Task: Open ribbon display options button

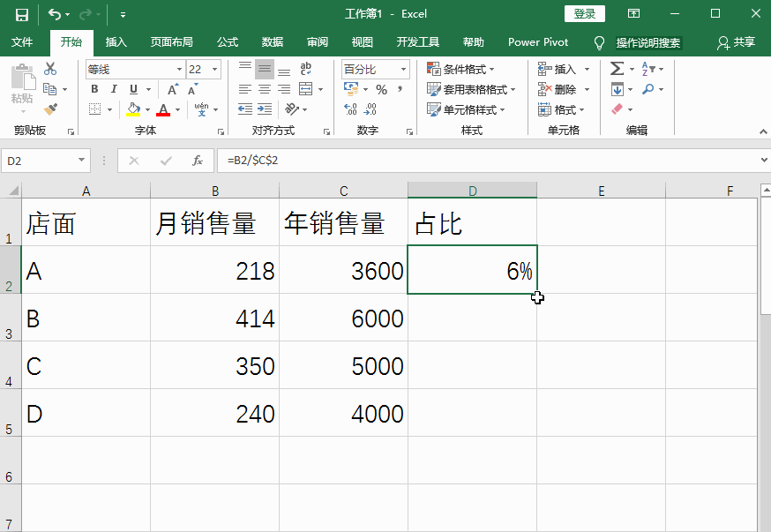Action: [x=633, y=14]
